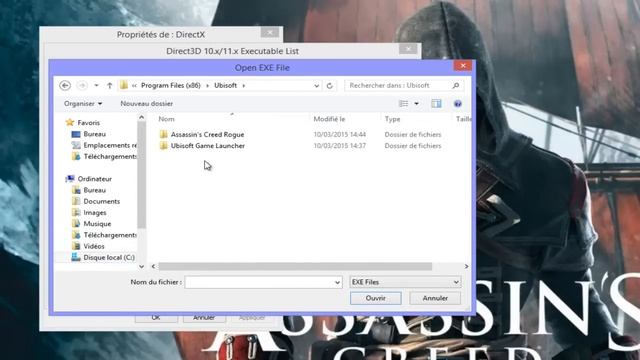
Task: Open Bureau under Ordinateur
Action: click(94, 190)
